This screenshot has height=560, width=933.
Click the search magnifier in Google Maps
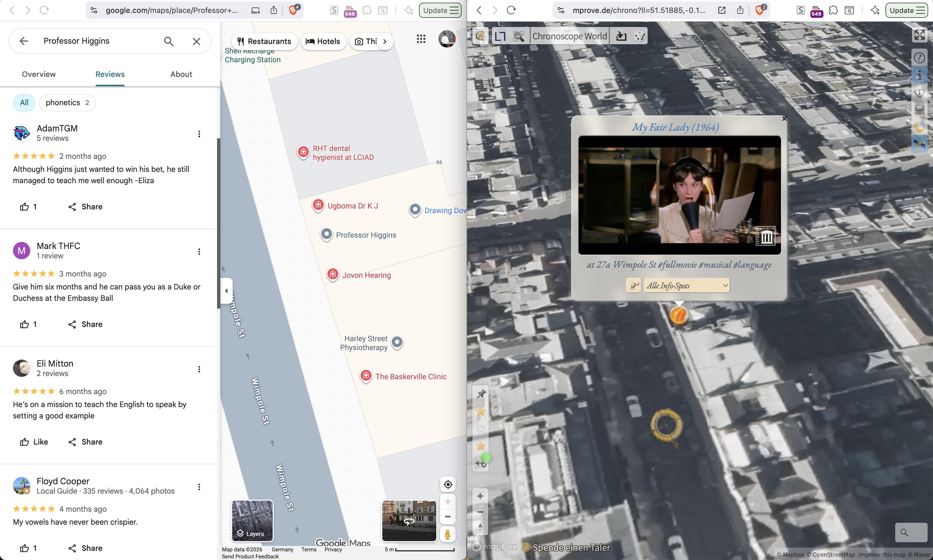coord(169,41)
